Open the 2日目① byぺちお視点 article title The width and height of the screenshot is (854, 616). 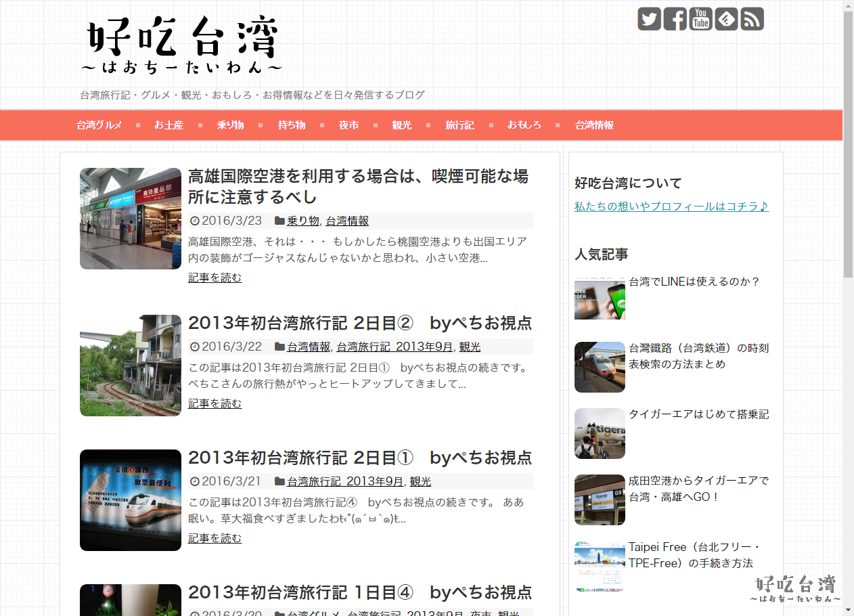[x=360, y=458]
